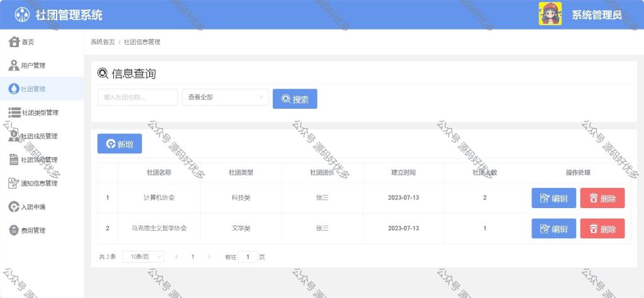Viewport: 644px width, 298px height.
Task: Open 费用管理 menu entry
Action: point(42,230)
